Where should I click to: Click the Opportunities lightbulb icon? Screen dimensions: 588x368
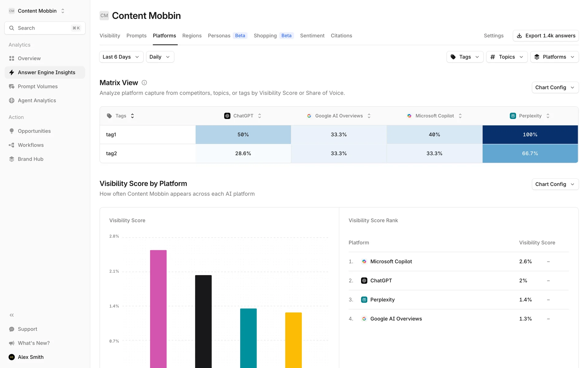[x=12, y=131]
